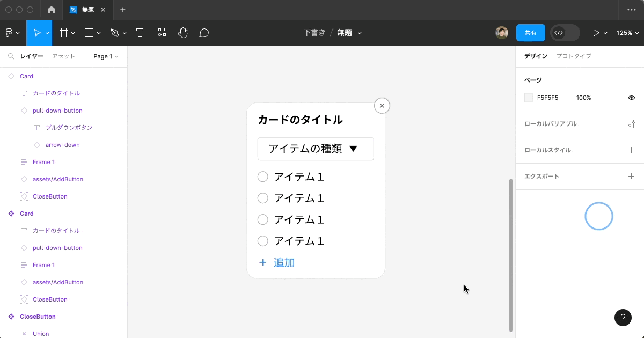Open アイテムの種類 pull-down button

(x=316, y=149)
